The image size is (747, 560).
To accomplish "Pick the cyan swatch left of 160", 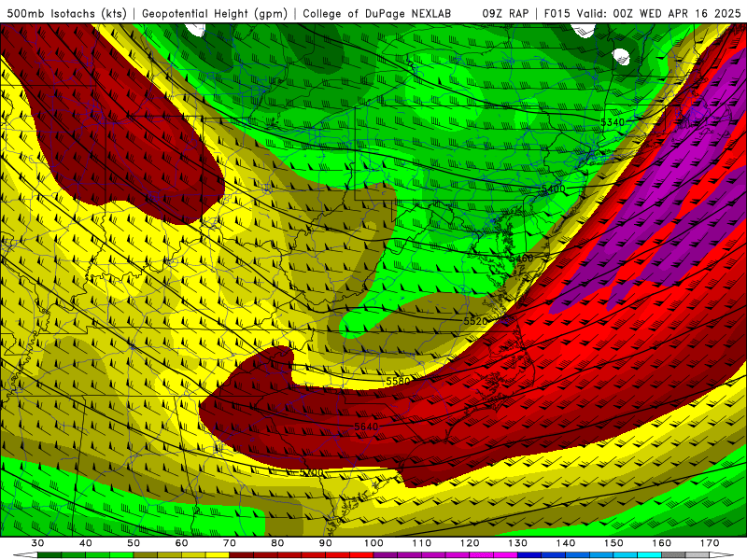I will click(649, 555).
